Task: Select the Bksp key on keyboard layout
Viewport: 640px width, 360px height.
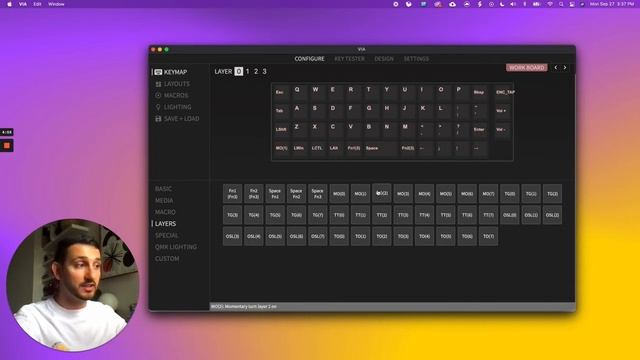Action: coord(479,92)
